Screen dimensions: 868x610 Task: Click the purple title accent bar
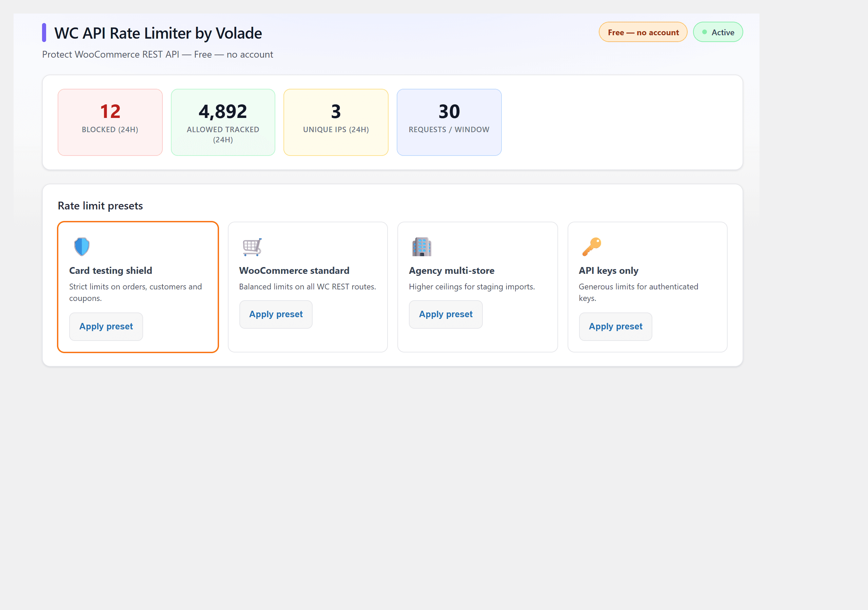(44, 33)
